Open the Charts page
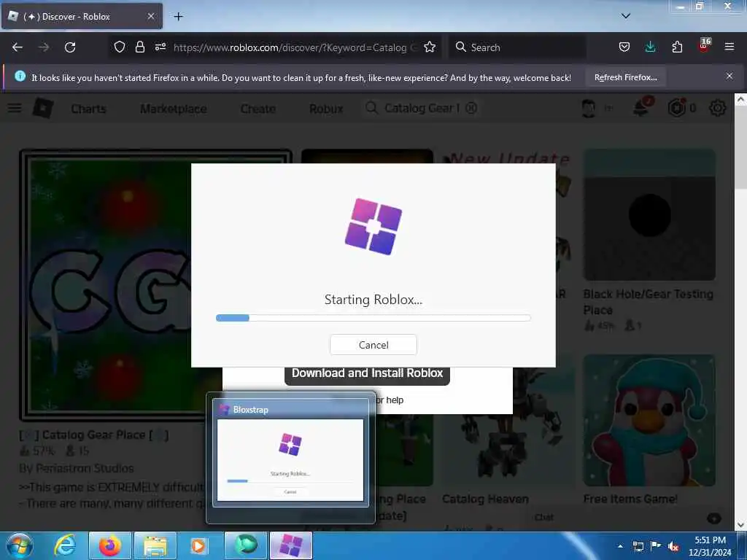The height and width of the screenshot is (560, 747). point(88,109)
